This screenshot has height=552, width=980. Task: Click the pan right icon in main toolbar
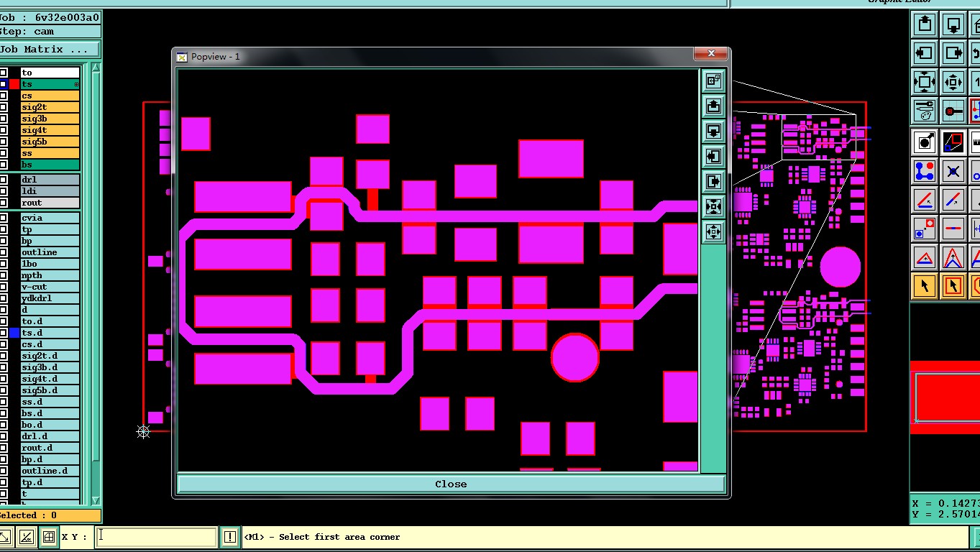(x=953, y=53)
